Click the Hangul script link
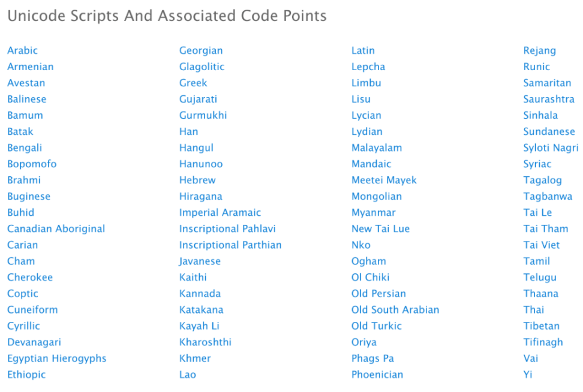This screenshot has height=392, width=583. (x=196, y=148)
